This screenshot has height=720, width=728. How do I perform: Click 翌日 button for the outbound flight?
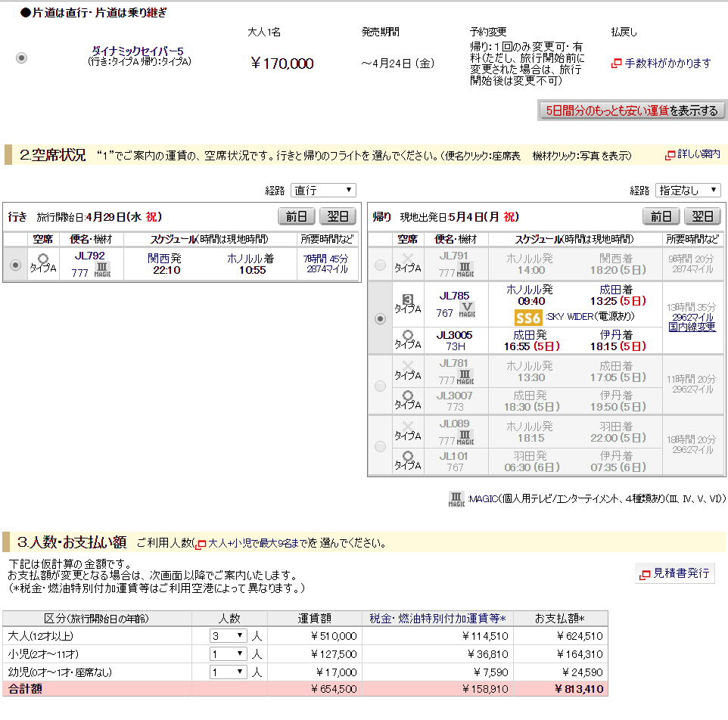coord(338,216)
